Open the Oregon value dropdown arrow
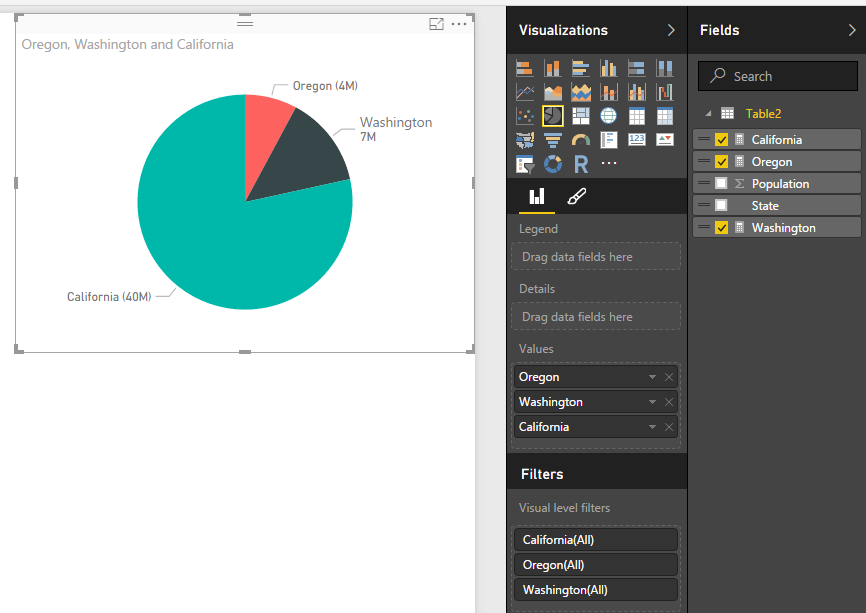The width and height of the screenshot is (866, 613). point(652,377)
